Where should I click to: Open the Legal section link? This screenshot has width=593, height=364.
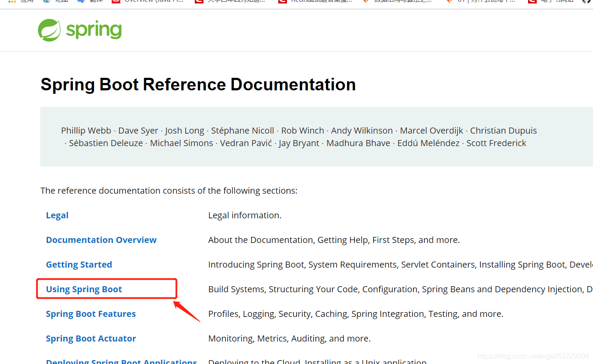click(x=57, y=215)
